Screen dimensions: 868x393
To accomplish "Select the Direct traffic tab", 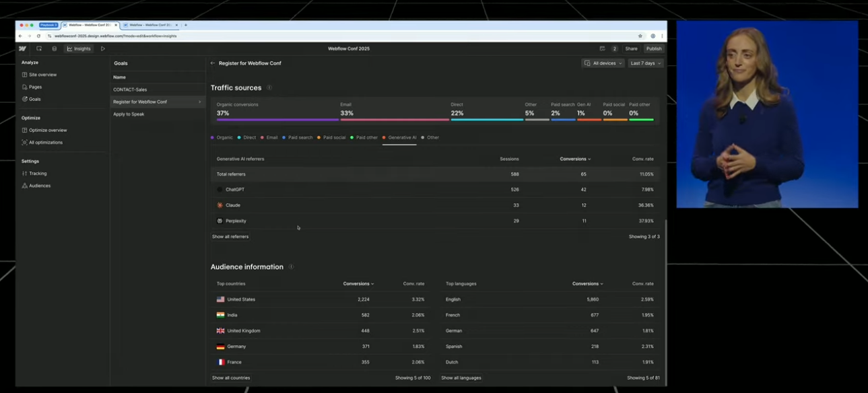I will tap(246, 137).
